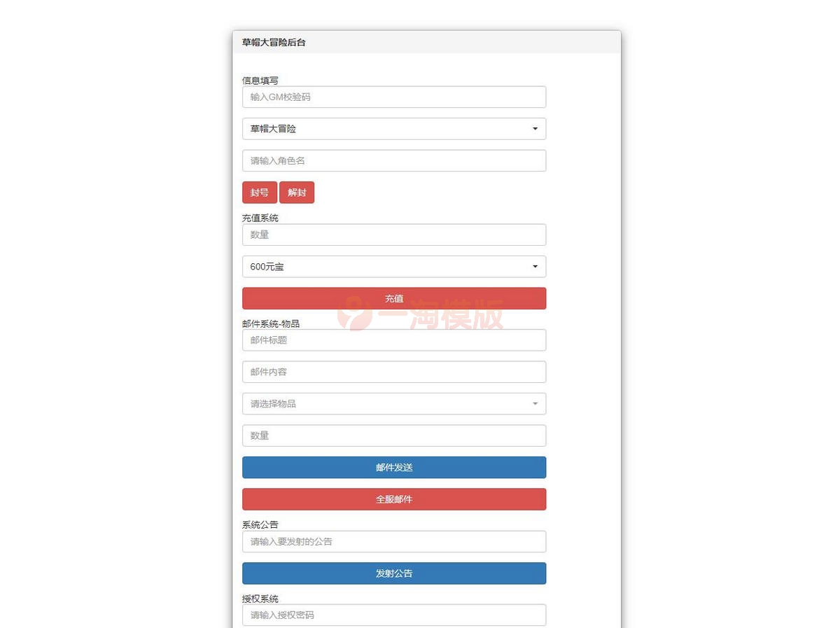Focus the 邮件内容 mail content field
Screen dimensions: 840x628
tap(393, 372)
